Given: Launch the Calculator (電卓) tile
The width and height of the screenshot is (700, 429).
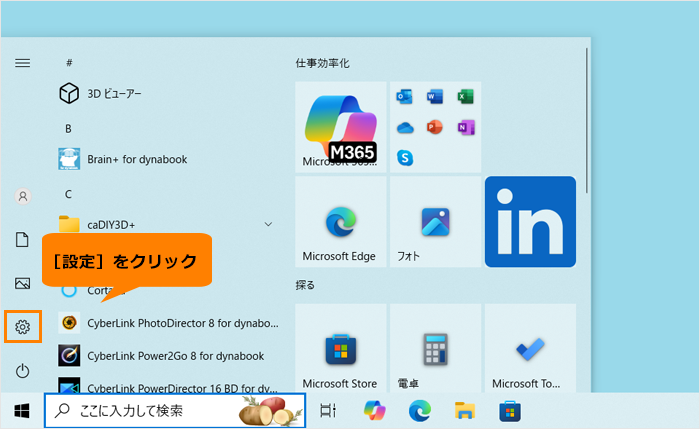Looking at the screenshot, I should coord(435,350).
